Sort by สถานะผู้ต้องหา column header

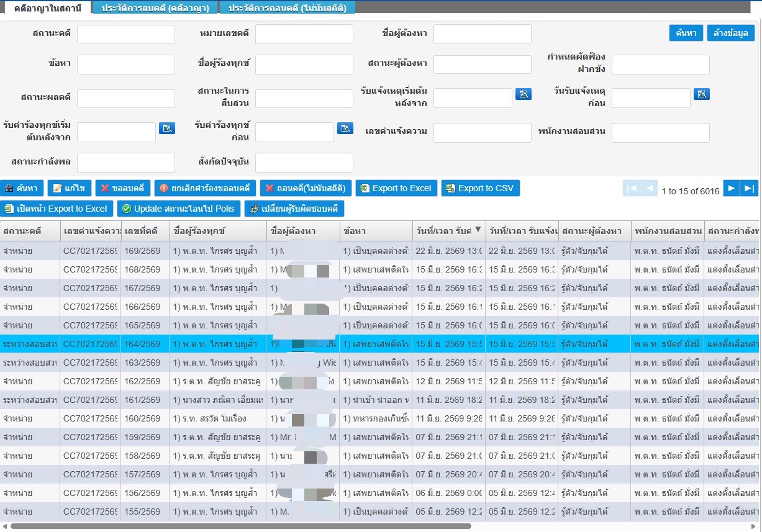[594, 231]
